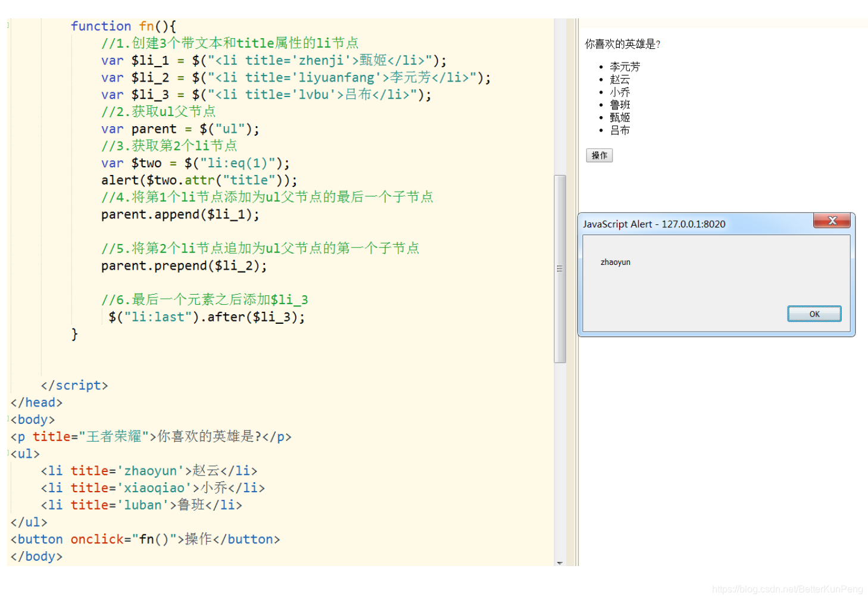Viewport: 868px width, 600px height.
Task: Click the JavaScript Alert title bar text
Action: (654, 224)
